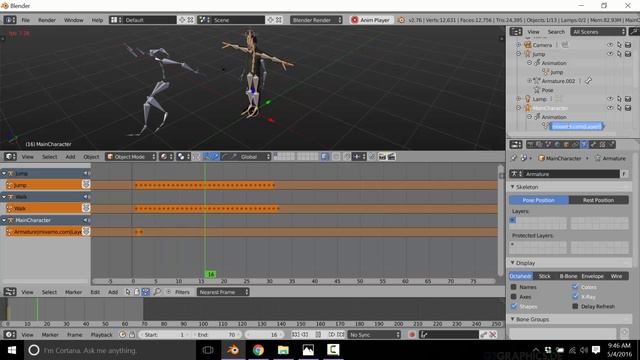Click the Rest Position button
Image resolution: width=640 pixels, height=360 pixels.
[599, 200]
